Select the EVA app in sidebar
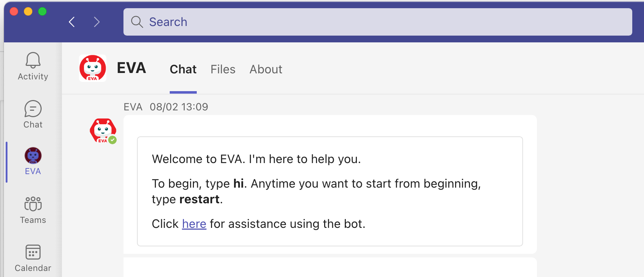 pyautogui.click(x=33, y=162)
